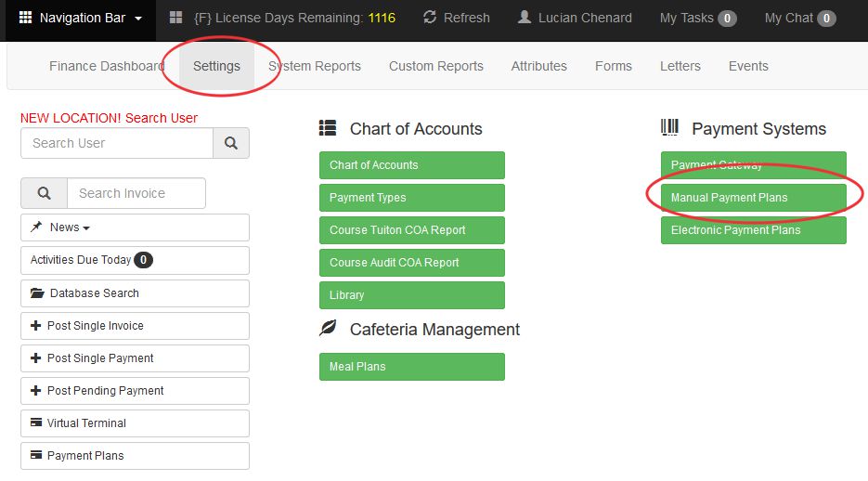Open Electronic Payment Plans
The width and height of the screenshot is (868, 481).
(x=754, y=230)
